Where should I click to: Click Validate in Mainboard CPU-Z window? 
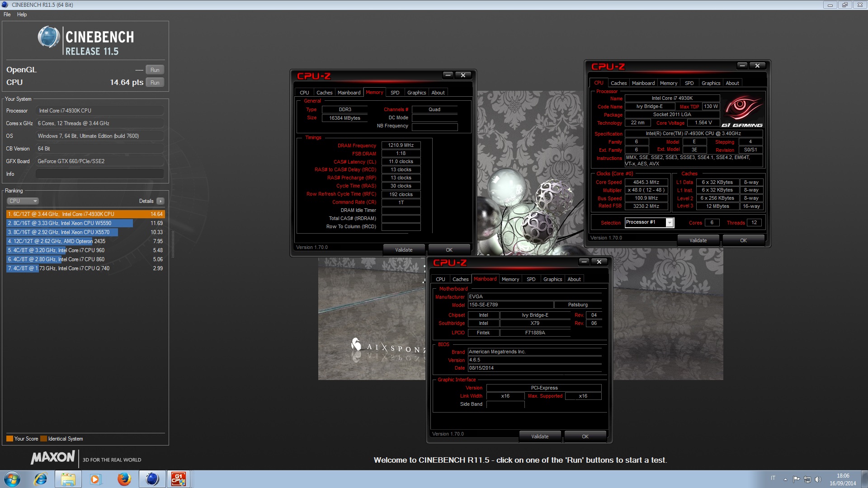(540, 436)
